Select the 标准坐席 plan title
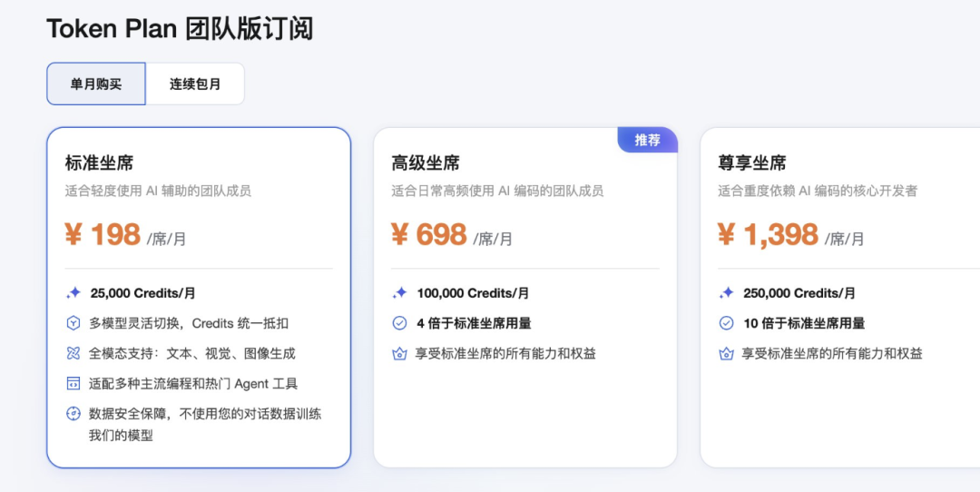The image size is (980, 492). point(100,163)
